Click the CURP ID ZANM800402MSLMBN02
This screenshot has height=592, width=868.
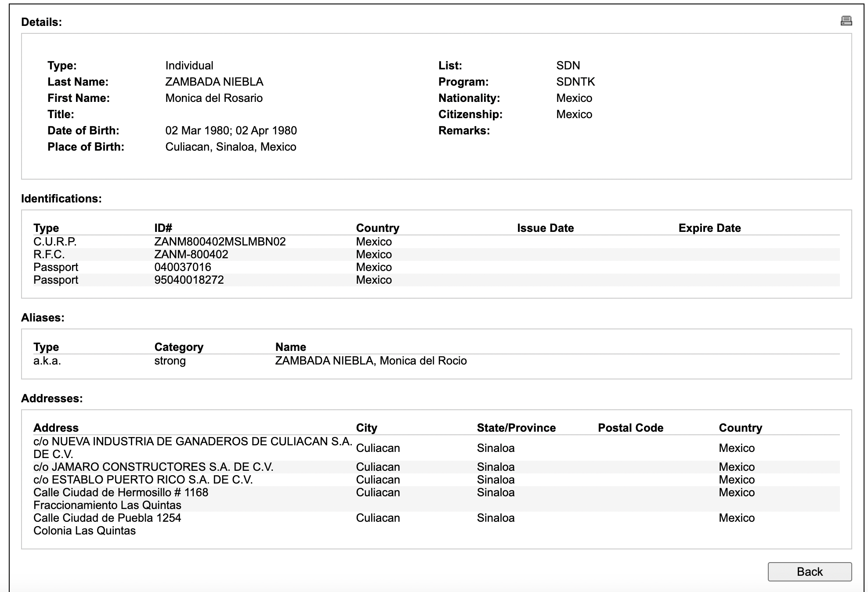click(x=220, y=242)
